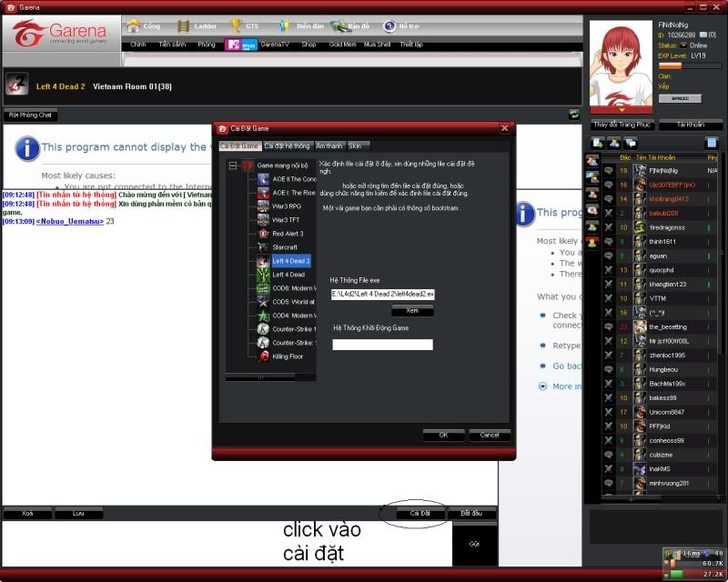Open the GarenaTV menu item

pos(275,45)
